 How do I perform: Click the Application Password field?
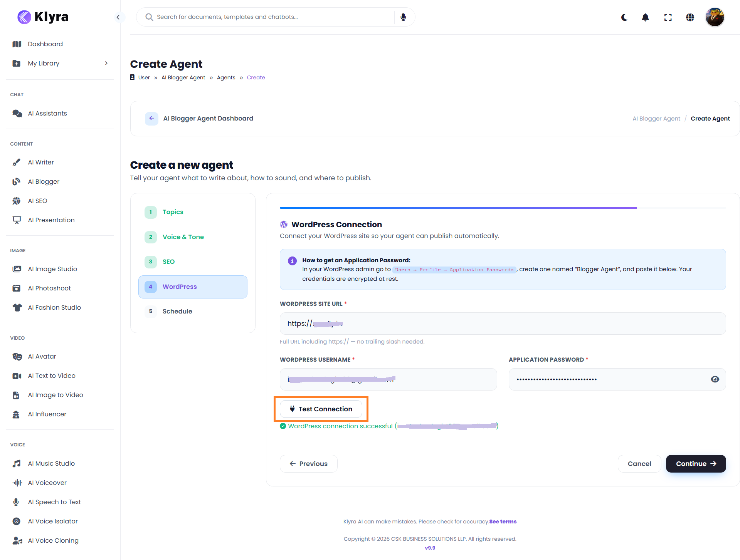pyautogui.click(x=617, y=379)
